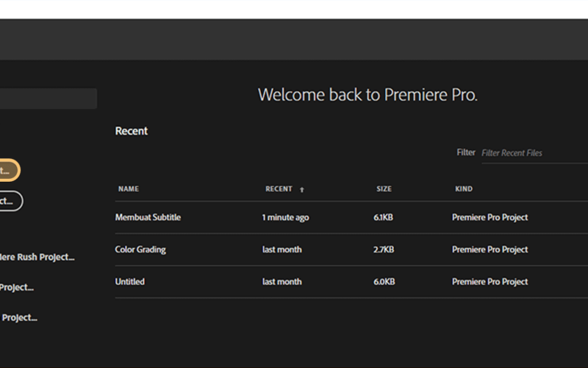Click 'last month' in Color Grading row
The image size is (588, 368).
(x=282, y=250)
